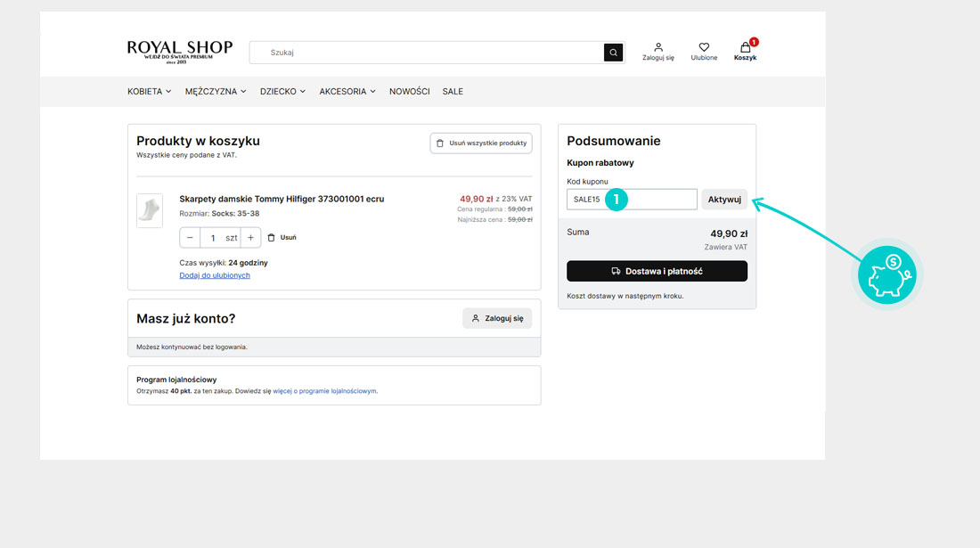The height and width of the screenshot is (548, 980).
Task: Open Ulubione heart icon
Action: point(704,52)
